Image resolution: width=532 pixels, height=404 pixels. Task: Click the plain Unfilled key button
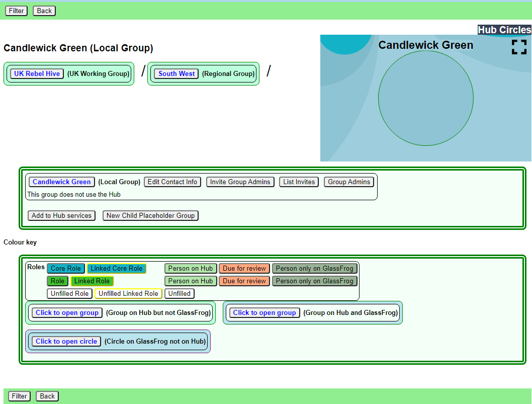pos(180,294)
